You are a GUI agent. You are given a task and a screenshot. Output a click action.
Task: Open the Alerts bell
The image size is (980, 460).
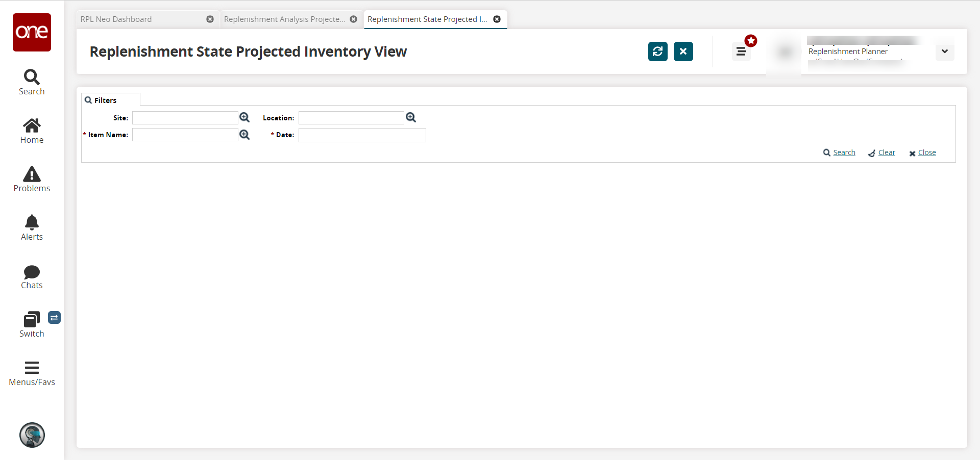[32, 228]
